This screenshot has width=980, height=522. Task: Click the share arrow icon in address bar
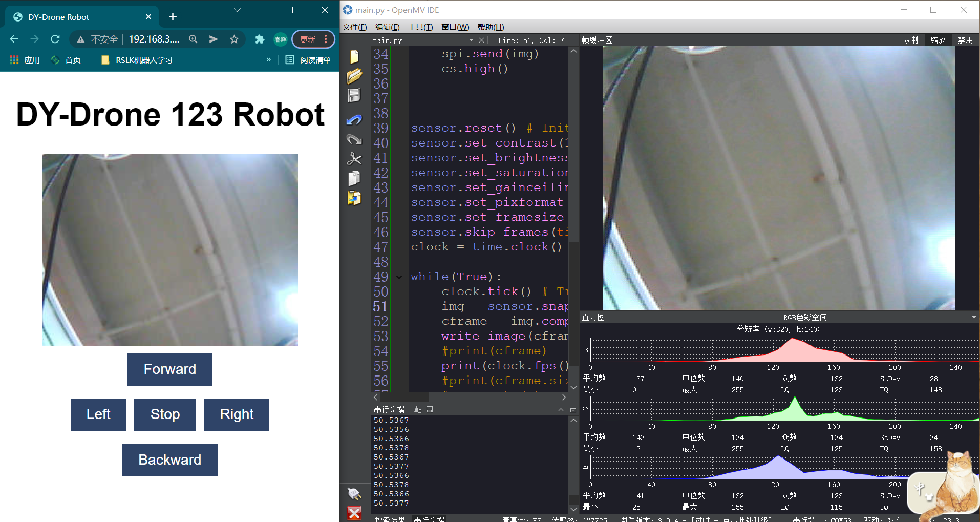click(214, 39)
